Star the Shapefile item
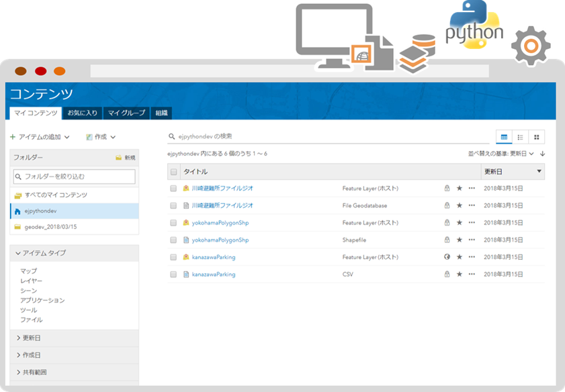Screen dimensions: 565x392 460,240
